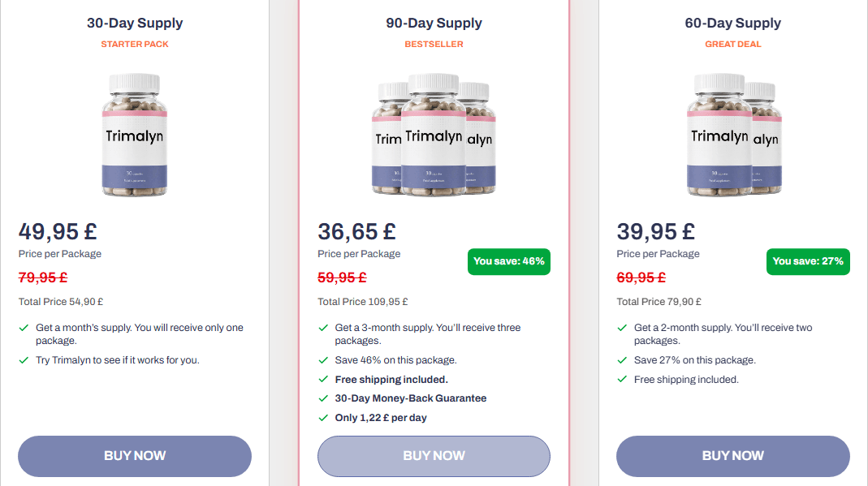The height and width of the screenshot is (486, 868).
Task: Click checkmark beside '30-Day Money-Back Guarantee'
Action: (323, 398)
